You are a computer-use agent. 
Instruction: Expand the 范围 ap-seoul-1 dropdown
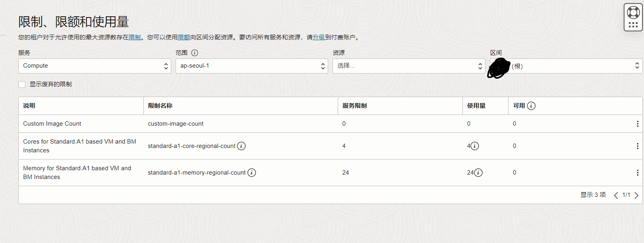(251, 66)
